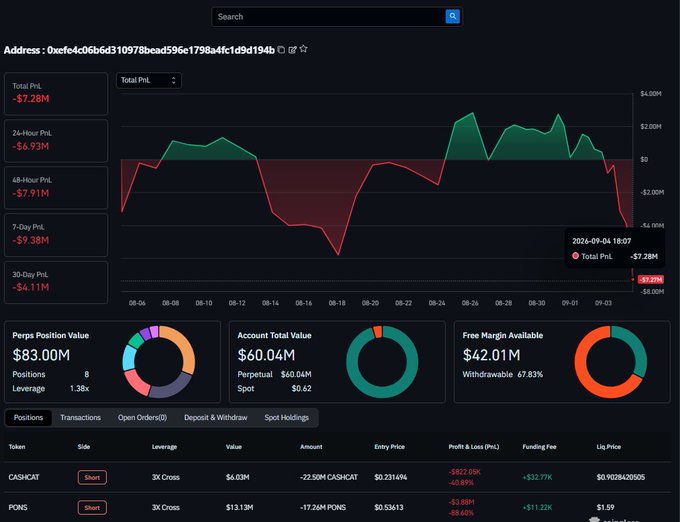This screenshot has width=680, height=522.
Task: Click the $0.231494 entry price cell
Action: pos(391,477)
